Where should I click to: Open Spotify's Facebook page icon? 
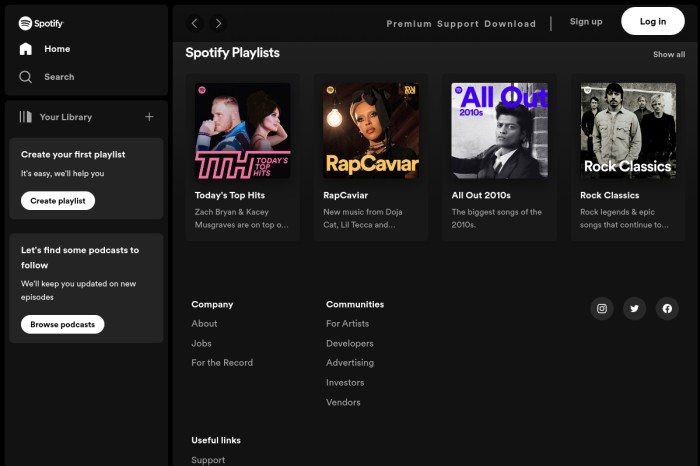tap(667, 308)
